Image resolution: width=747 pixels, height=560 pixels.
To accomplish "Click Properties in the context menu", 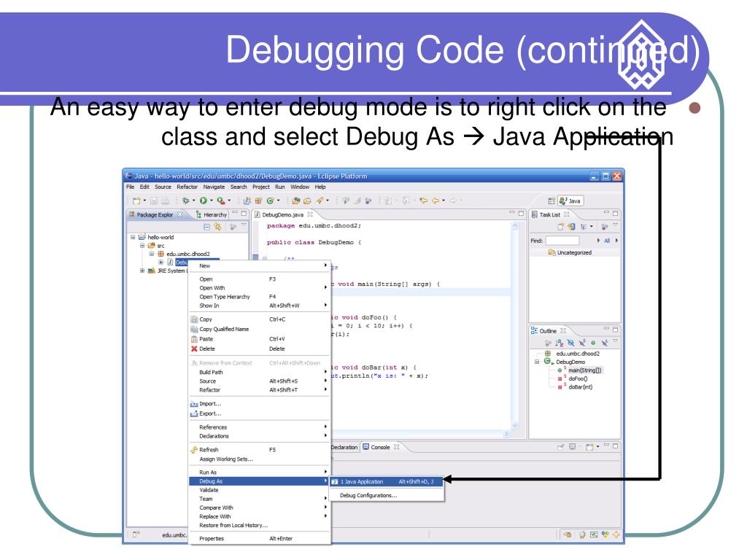I will 260,539.
